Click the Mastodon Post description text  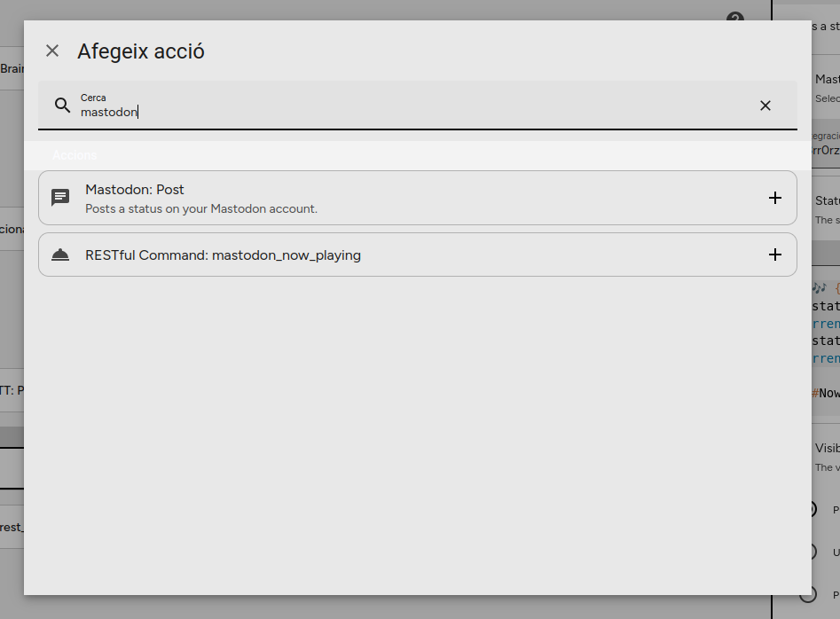click(x=201, y=209)
